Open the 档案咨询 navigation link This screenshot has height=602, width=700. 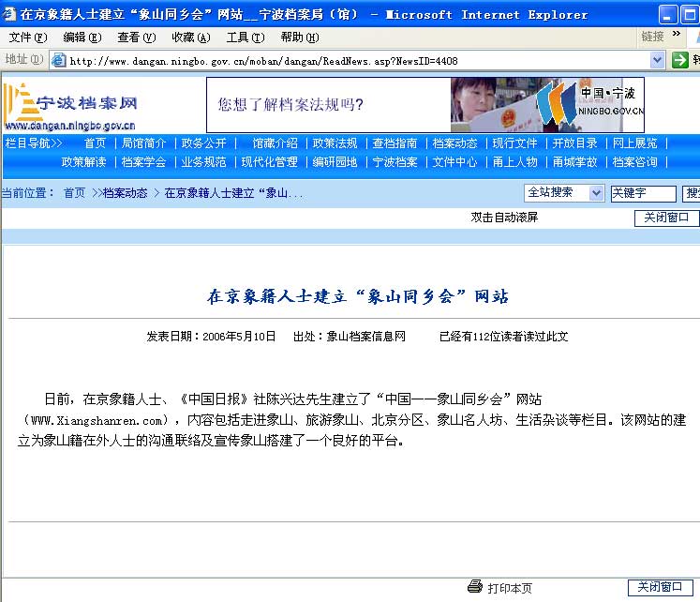(634, 162)
